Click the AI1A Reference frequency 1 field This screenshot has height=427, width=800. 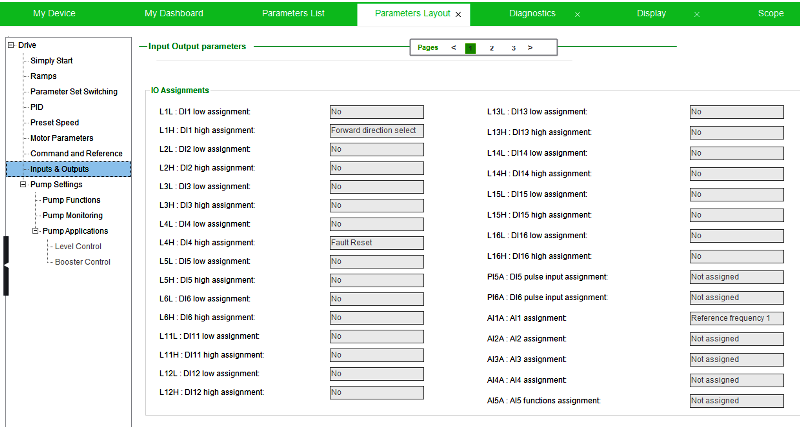(735, 318)
